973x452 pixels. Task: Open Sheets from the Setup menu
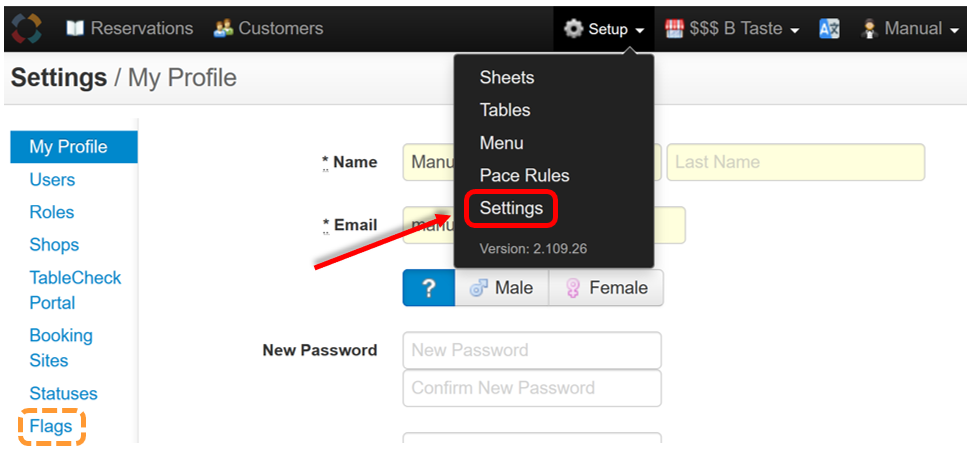click(507, 78)
